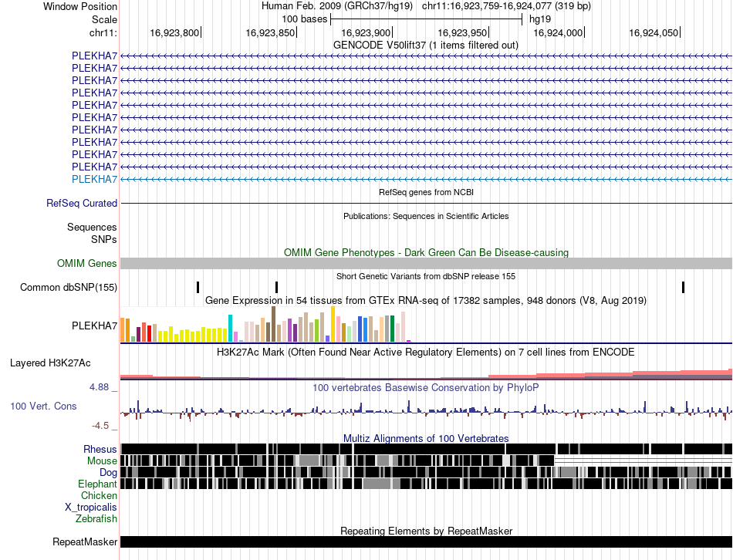Click the 4.88 upper scale value
733x560 pixels.
pyautogui.click(x=99, y=387)
